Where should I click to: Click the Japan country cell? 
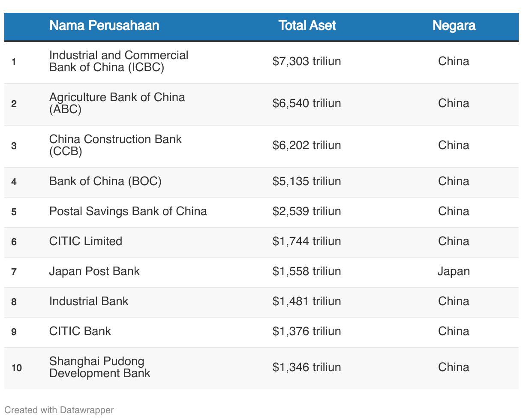(x=454, y=271)
